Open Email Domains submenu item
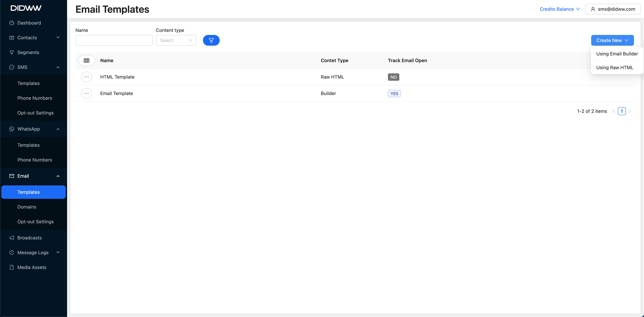The image size is (644, 317). [x=34, y=207]
